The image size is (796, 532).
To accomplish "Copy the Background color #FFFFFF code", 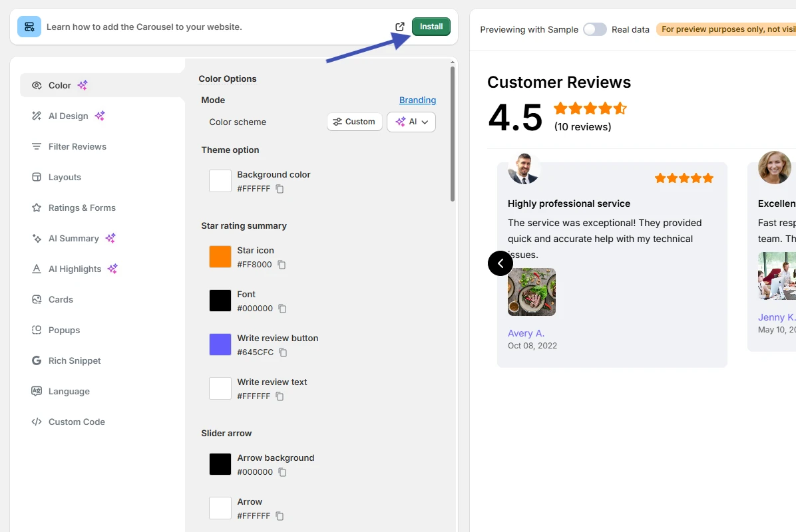I will point(280,189).
